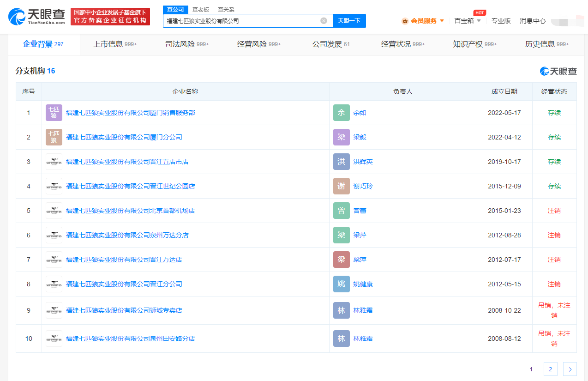Click the 林 avatar in the 狮城专卖店 row
The image size is (588, 381).
click(x=342, y=310)
